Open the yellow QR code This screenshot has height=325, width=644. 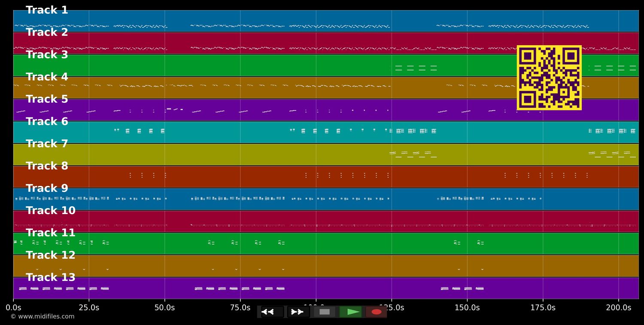tap(549, 78)
